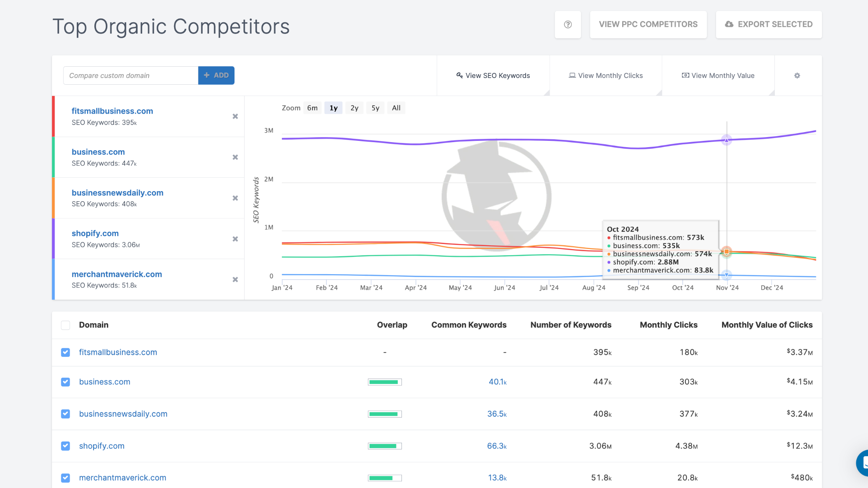Click common keywords value 66.3k

tap(497, 446)
